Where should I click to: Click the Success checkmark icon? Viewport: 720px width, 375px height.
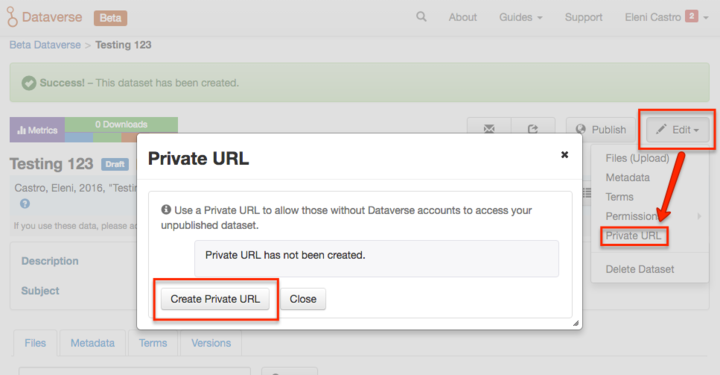(x=29, y=83)
